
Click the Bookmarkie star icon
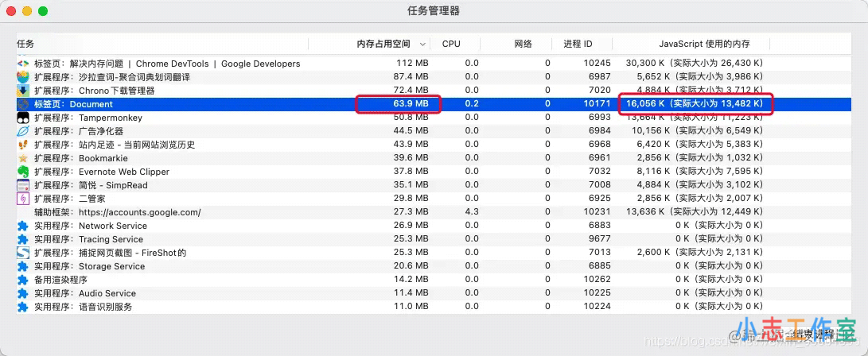click(23, 158)
